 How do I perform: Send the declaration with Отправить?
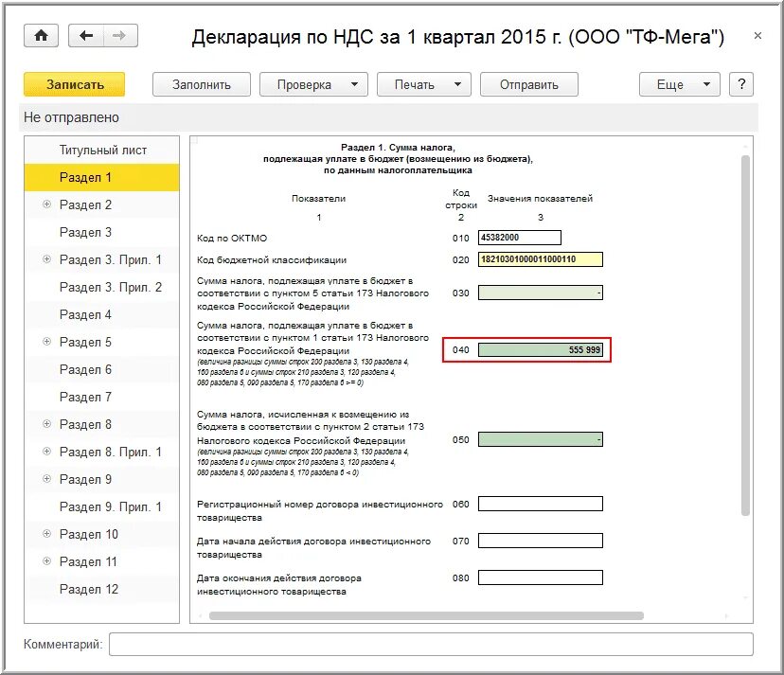(x=529, y=84)
